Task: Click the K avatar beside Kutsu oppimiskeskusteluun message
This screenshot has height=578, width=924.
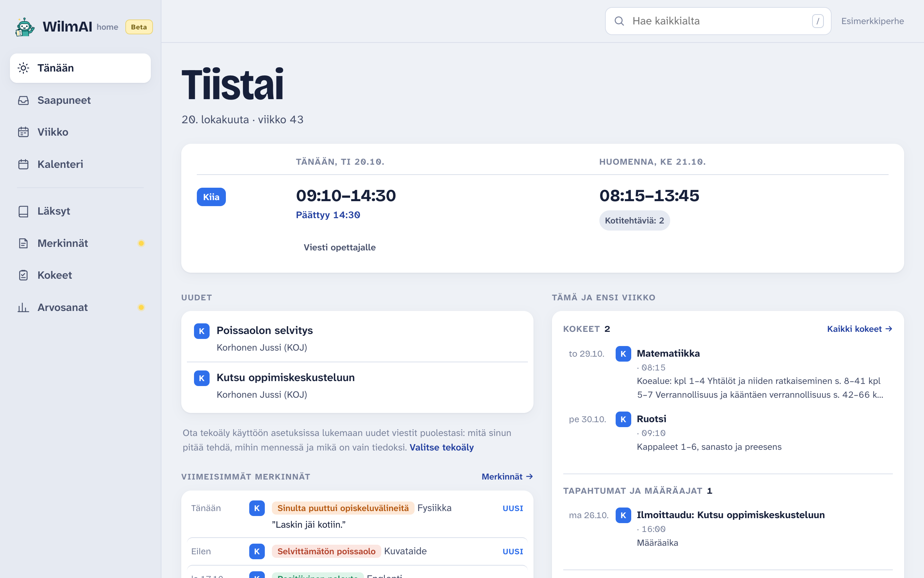Action: [x=201, y=378]
